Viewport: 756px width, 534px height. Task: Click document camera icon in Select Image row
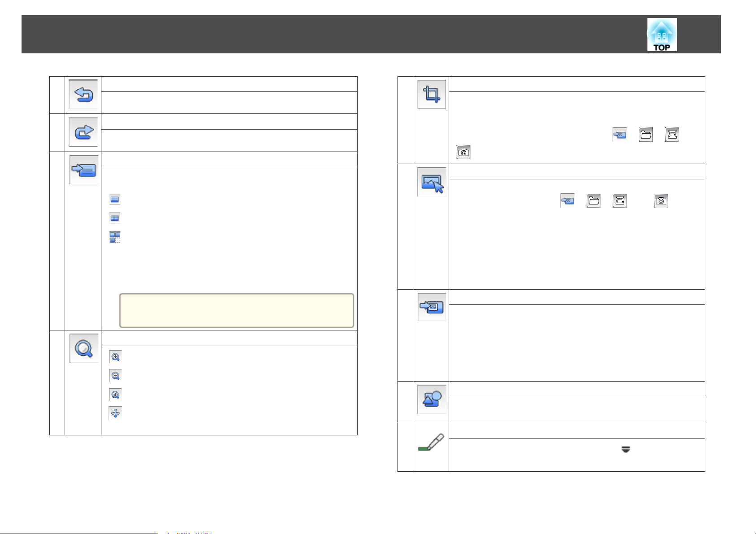(620, 201)
